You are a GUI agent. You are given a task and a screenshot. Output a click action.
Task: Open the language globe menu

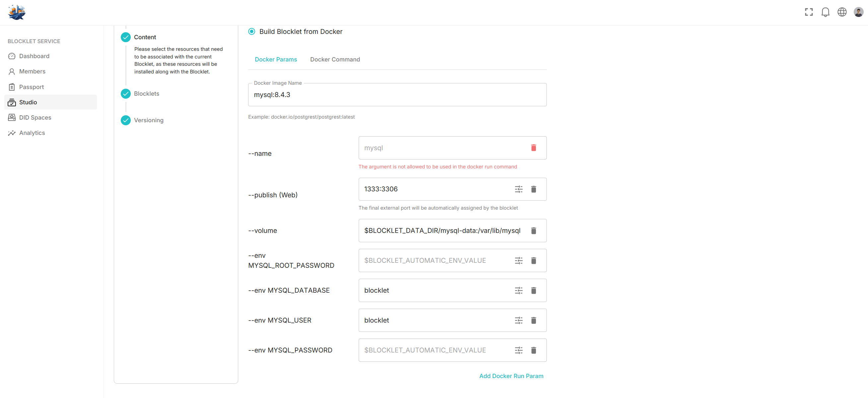(842, 12)
